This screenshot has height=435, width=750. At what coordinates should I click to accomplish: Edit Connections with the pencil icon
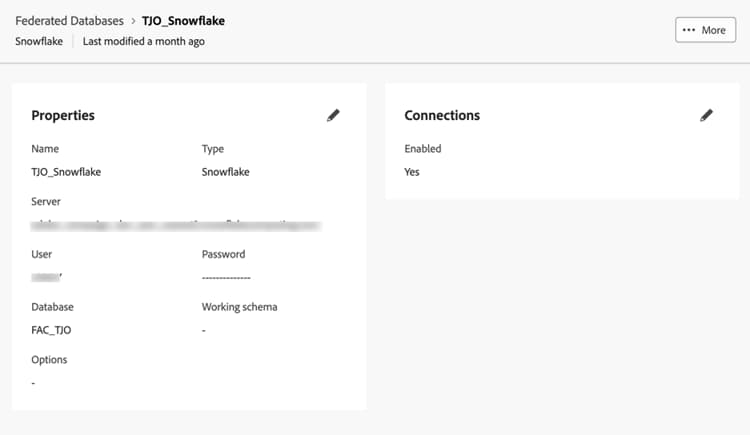(x=706, y=115)
